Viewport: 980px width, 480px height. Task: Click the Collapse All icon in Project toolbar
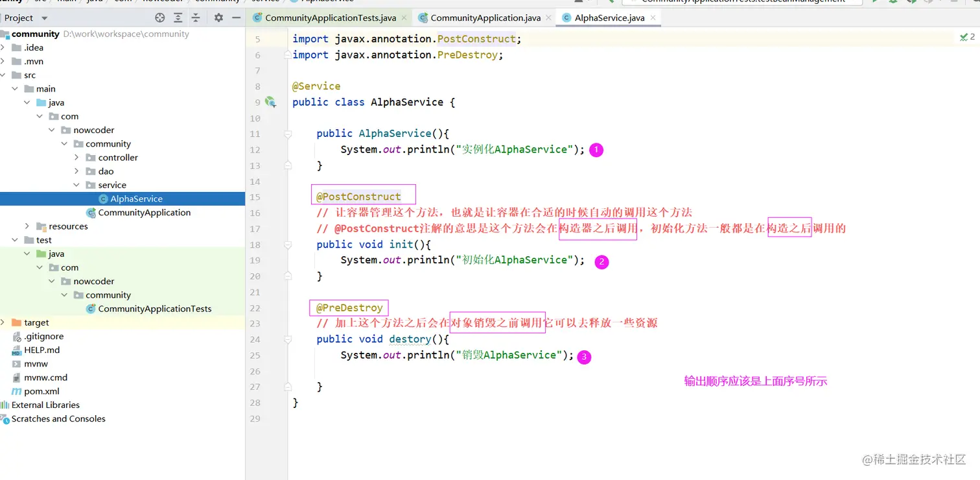[x=196, y=18]
